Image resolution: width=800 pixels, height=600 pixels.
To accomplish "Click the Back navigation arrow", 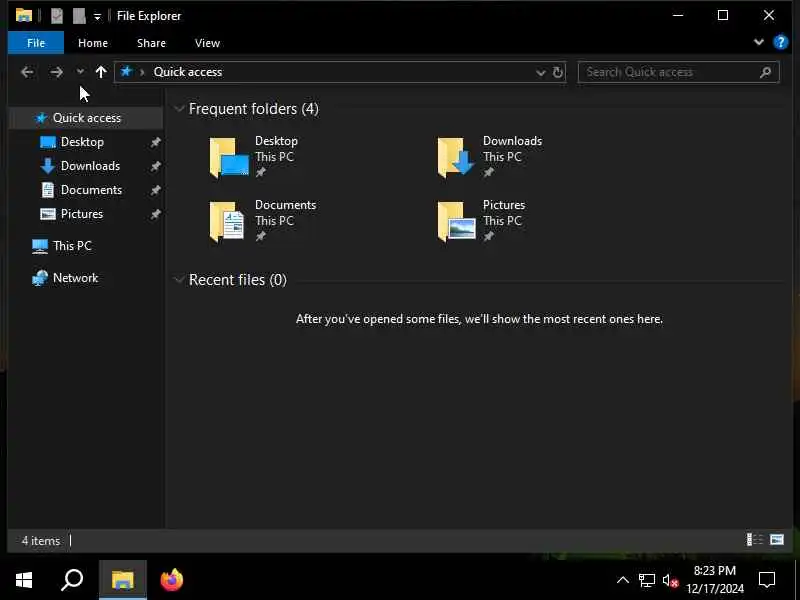I will [27, 72].
